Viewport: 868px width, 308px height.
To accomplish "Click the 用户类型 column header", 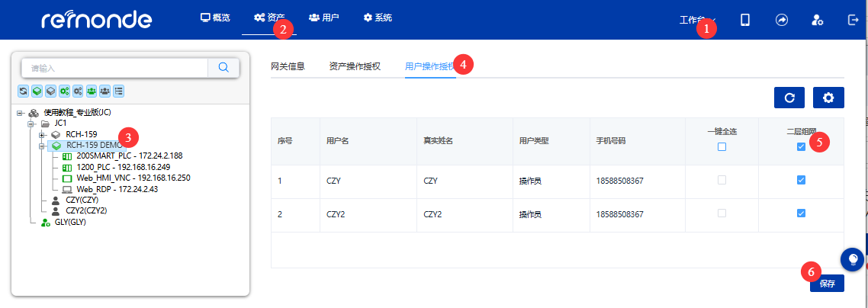I will (534, 141).
